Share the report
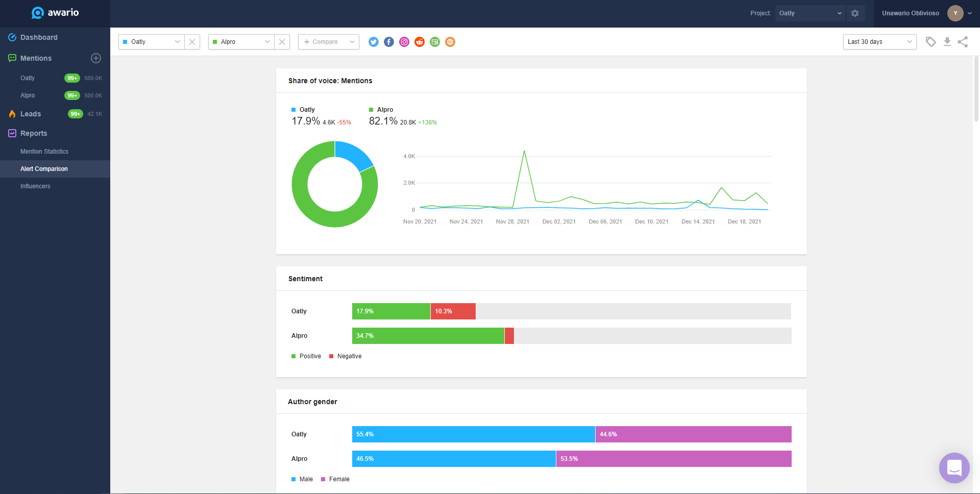The height and width of the screenshot is (494, 980). tap(963, 42)
